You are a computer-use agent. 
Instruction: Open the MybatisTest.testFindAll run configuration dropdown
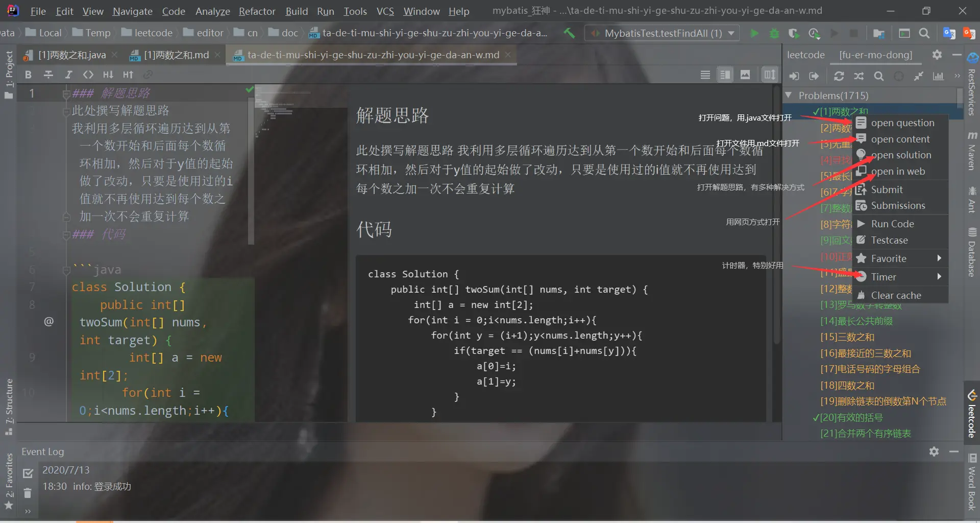click(663, 33)
